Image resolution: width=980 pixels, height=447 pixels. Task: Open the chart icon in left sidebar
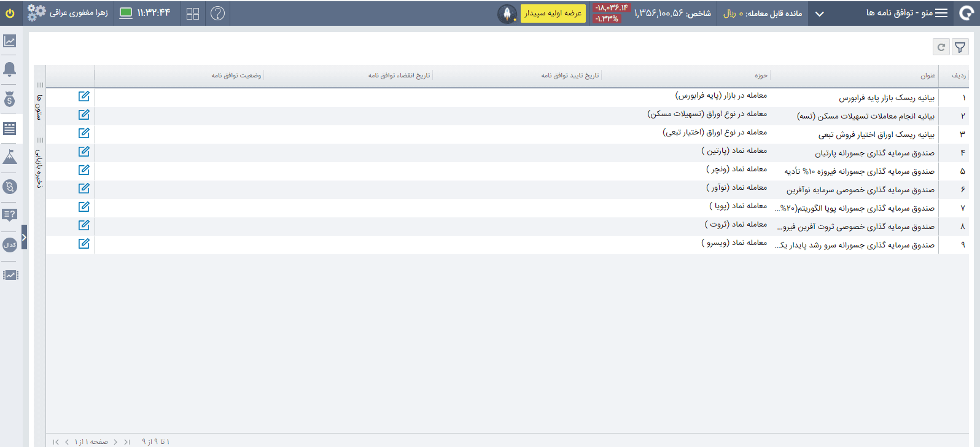tap(10, 41)
